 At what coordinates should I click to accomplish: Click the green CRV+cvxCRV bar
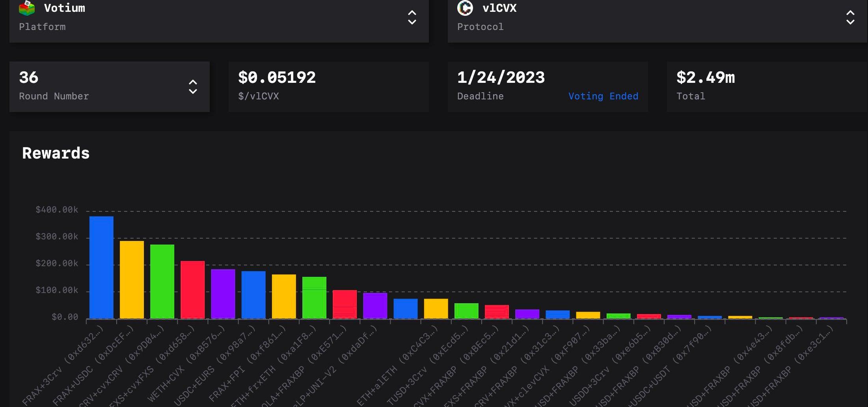[162, 281]
